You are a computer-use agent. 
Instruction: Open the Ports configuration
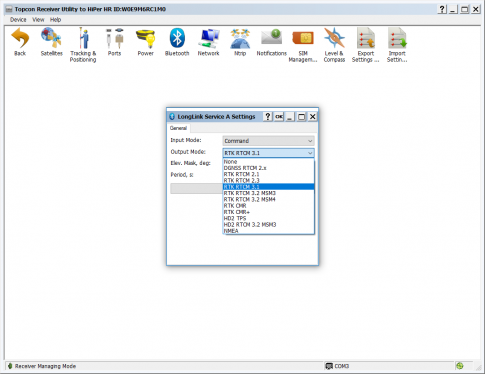(x=114, y=42)
